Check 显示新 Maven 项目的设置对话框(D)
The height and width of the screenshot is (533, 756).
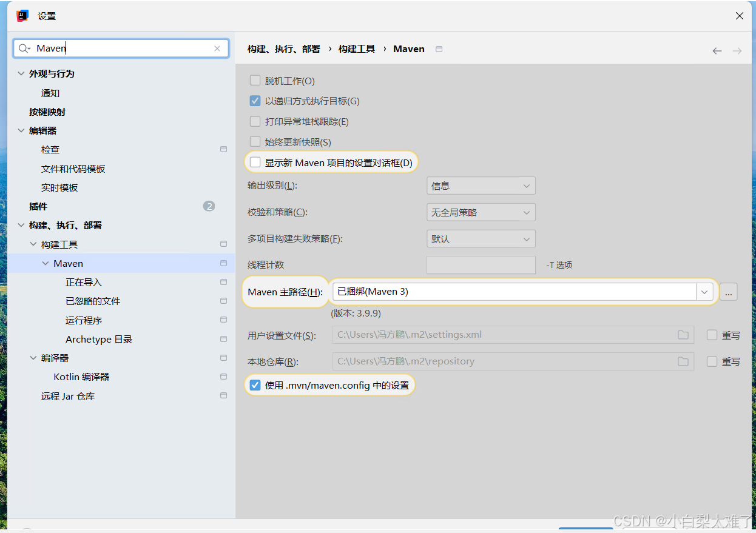255,163
